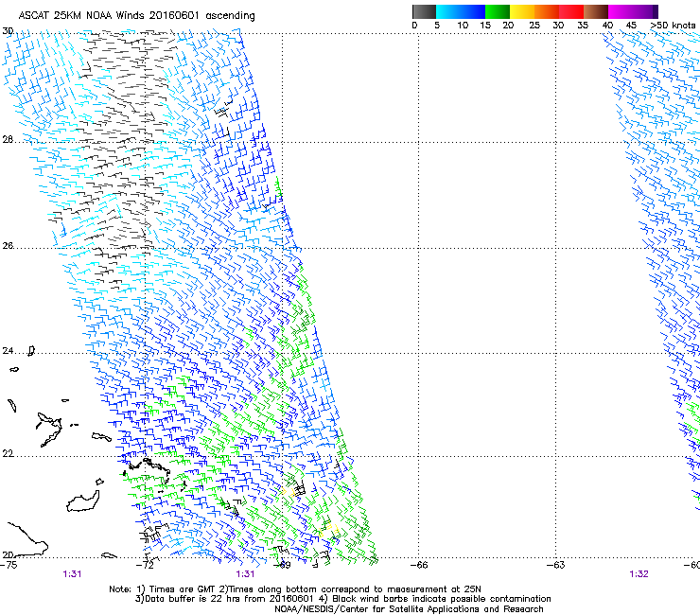The image size is (700, 615).
Task: Click the title 'ASCAT 25KM NOAA Winds 20160601 ascending'
Action: coord(136,16)
